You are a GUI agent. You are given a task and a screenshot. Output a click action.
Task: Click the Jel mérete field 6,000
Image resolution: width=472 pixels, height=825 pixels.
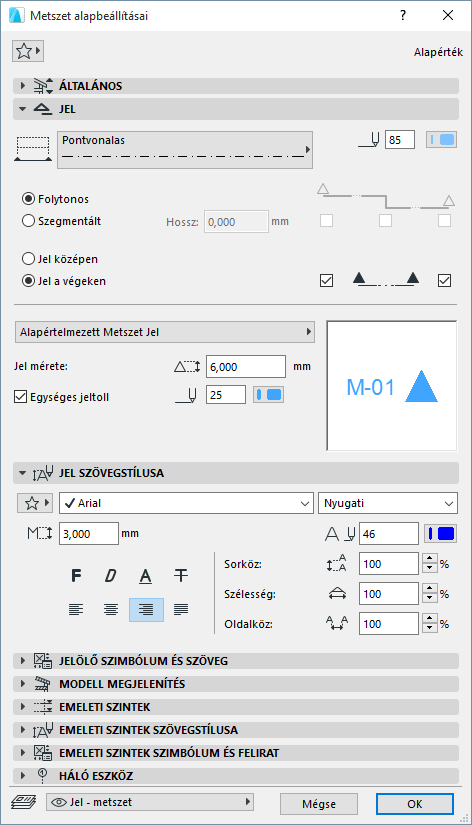tap(246, 367)
